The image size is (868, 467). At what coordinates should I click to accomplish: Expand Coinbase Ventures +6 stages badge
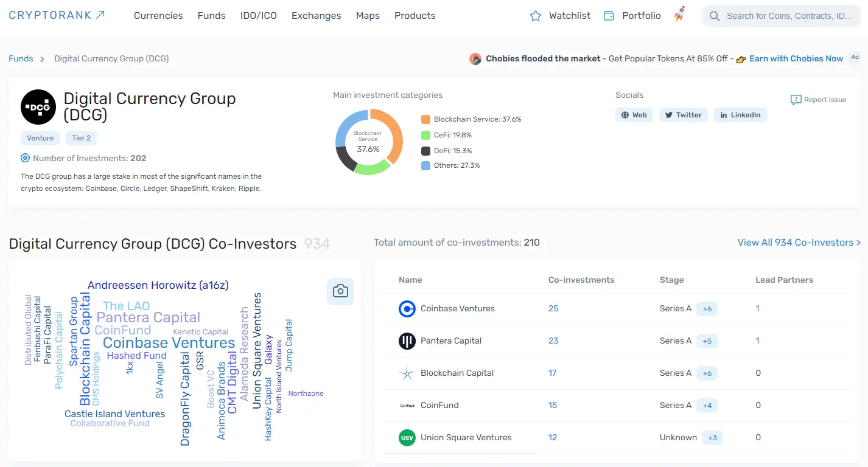[x=707, y=309]
